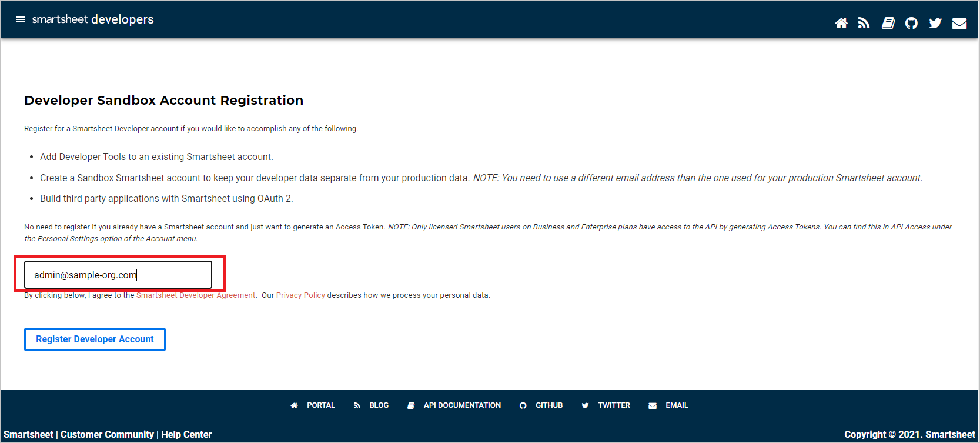This screenshot has width=980, height=443.
Task: Open TWITTER footer link
Action: [606, 405]
